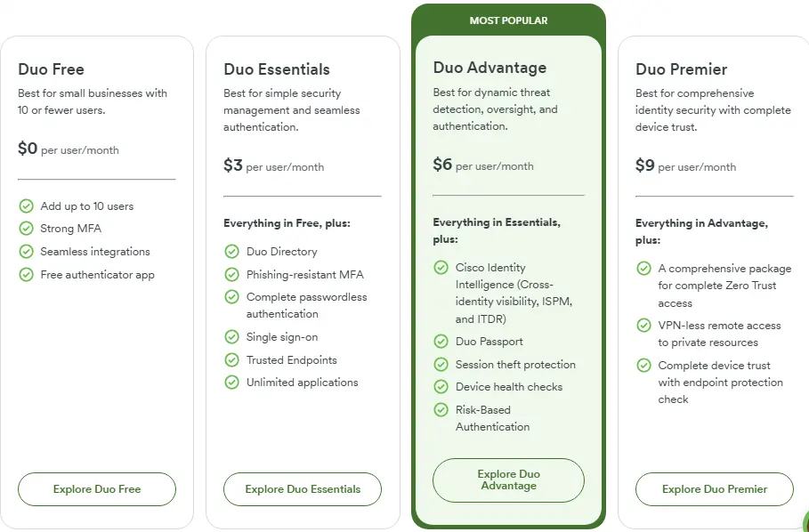Click the MOST POPULAR banner

tap(508, 20)
